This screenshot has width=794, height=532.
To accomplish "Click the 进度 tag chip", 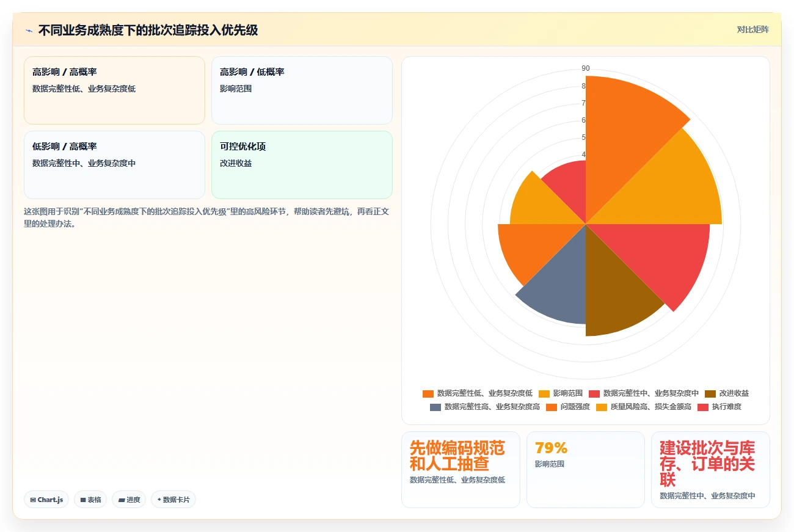I will (129, 500).
